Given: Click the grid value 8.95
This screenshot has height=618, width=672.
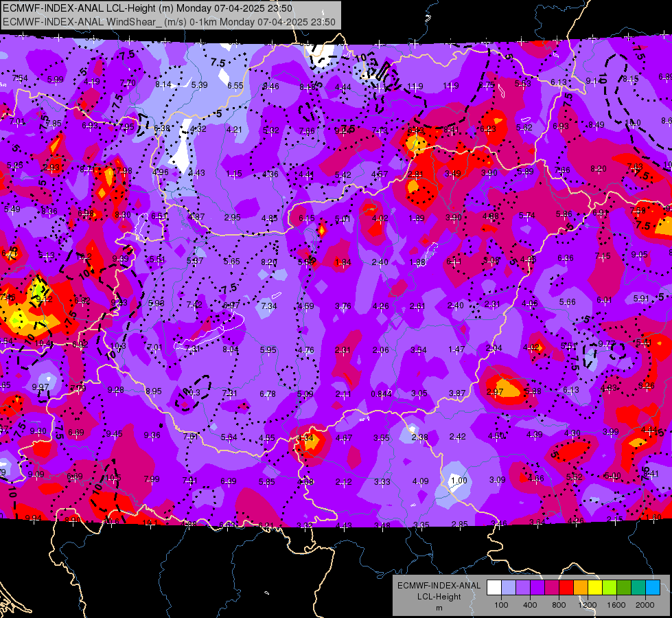Looking at the screenshot, I should coord(154,391).
